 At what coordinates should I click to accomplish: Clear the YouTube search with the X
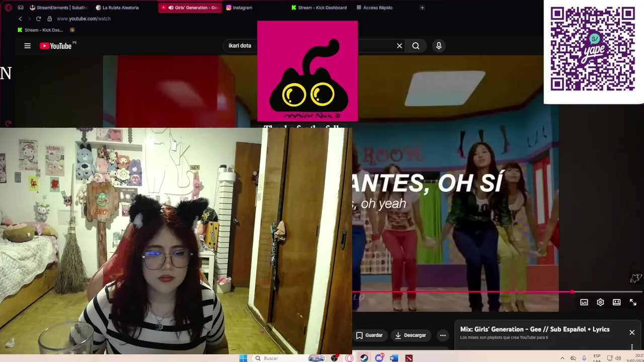point(399,46)
